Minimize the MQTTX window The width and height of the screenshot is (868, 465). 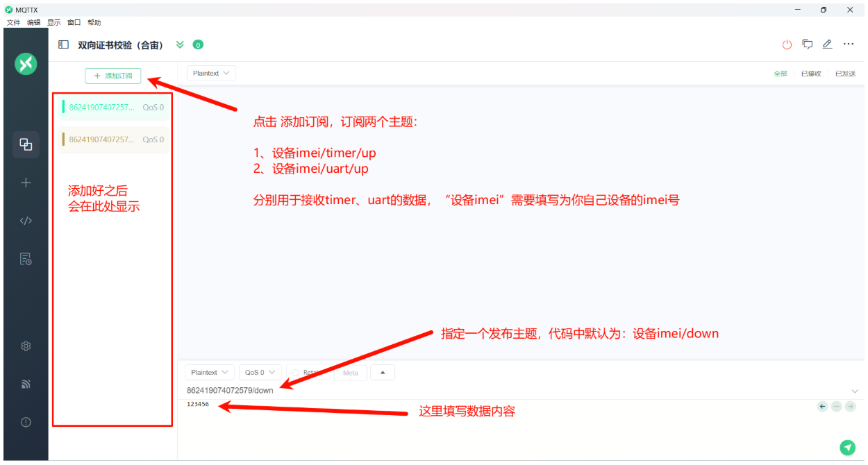(x=798, y=10)
